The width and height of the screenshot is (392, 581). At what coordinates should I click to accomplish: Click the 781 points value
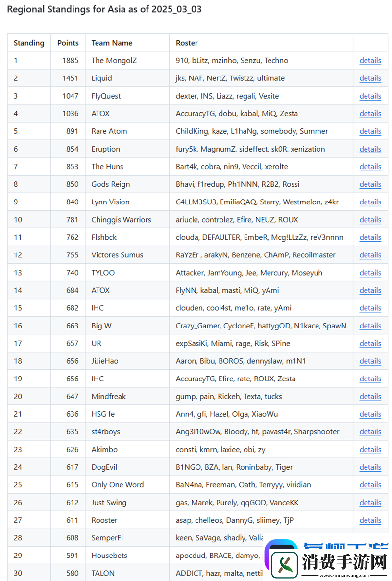pyautogui.click(x=73, y=220)
